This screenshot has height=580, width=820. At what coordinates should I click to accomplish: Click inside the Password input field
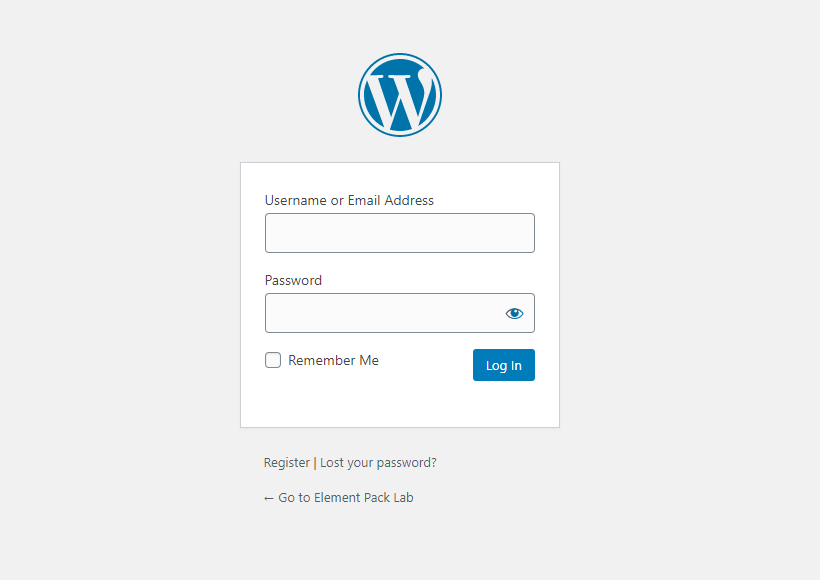tap(382, 313)
